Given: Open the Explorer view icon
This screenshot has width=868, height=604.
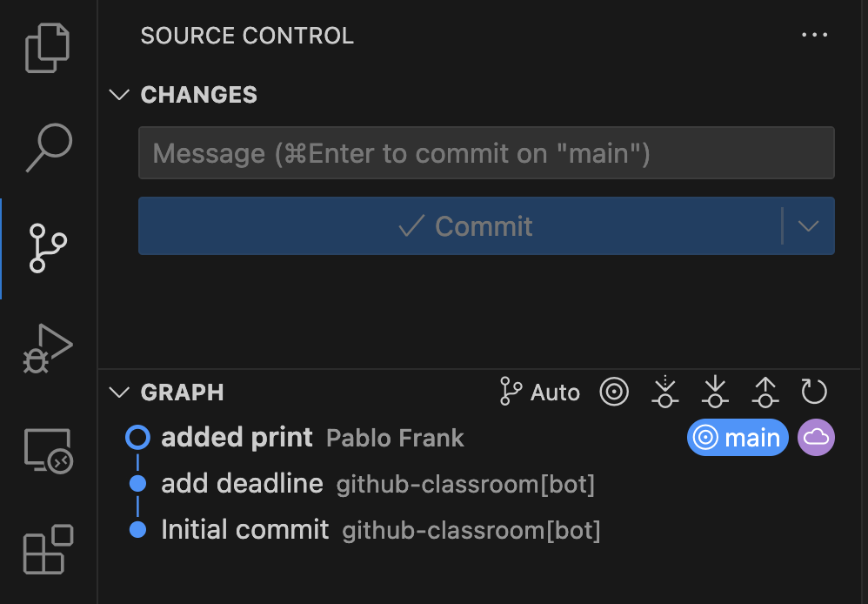Looking at the screenshot, I should (x=48, y=49).
